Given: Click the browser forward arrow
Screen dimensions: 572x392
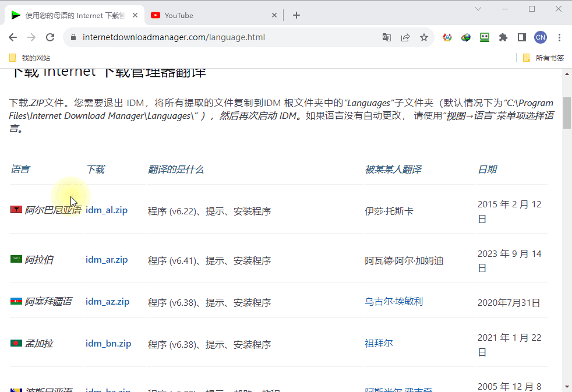Looking at the screenshot, I should click(31, 37).
